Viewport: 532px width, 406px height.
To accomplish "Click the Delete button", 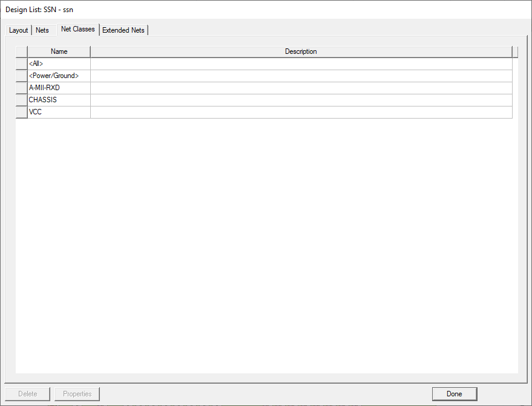I will [x=28, y=393].
